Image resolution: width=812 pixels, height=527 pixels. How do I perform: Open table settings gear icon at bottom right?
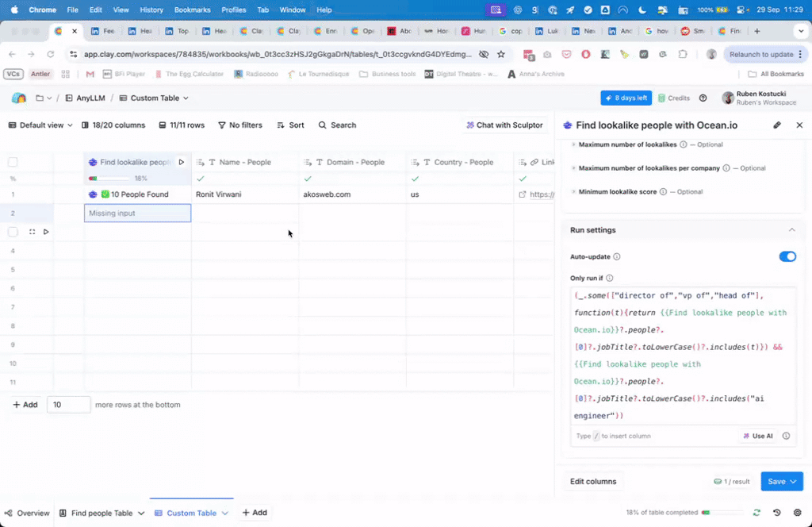[x=795, y=513]
